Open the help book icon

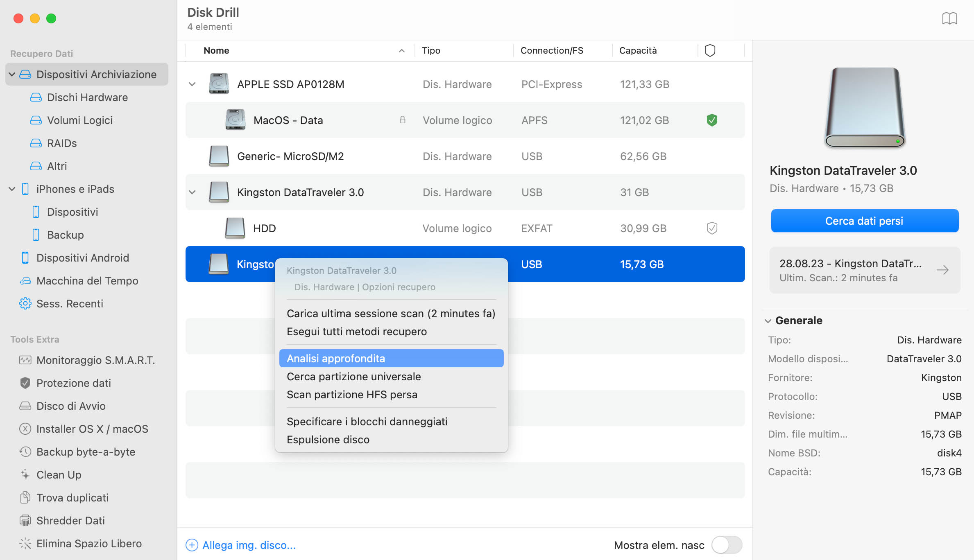click(x=949, y=18)
